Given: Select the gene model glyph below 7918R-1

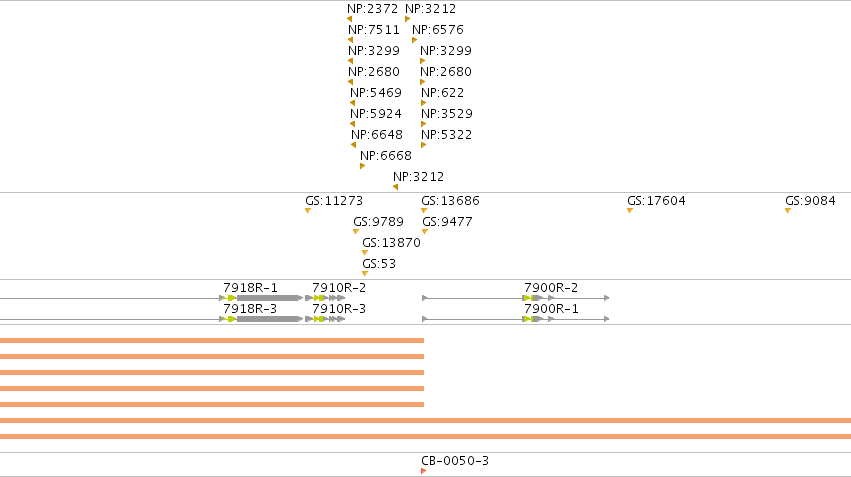Looking at the screenshot, I should point(151,298).
